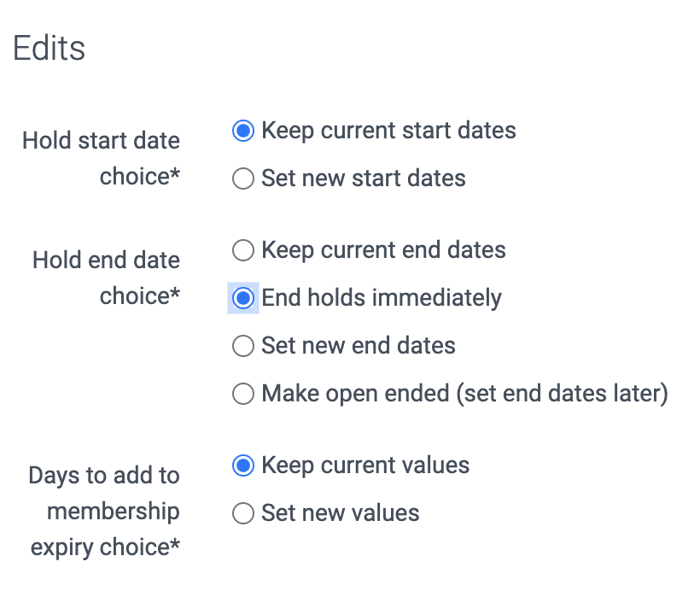Viewport: 700px width, 591px height.
Task: Click the "Keep current end dates" label text
Action: click(384, 250)
